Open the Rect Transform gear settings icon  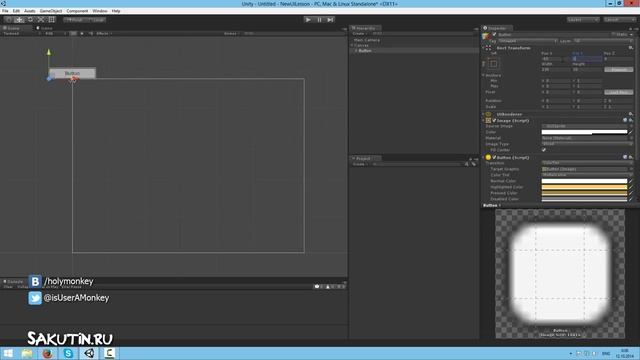(x=631, y=48)
